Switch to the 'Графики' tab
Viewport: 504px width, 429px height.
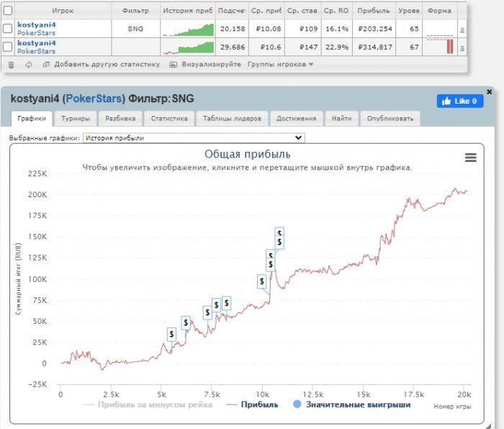pos(32,119)
